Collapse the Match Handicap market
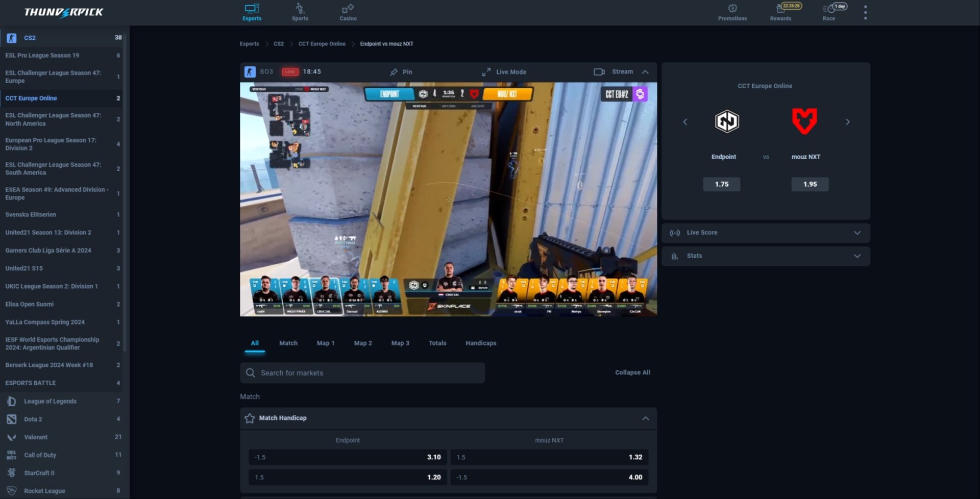Screen dimensions: 980x499 coord(645,418)
